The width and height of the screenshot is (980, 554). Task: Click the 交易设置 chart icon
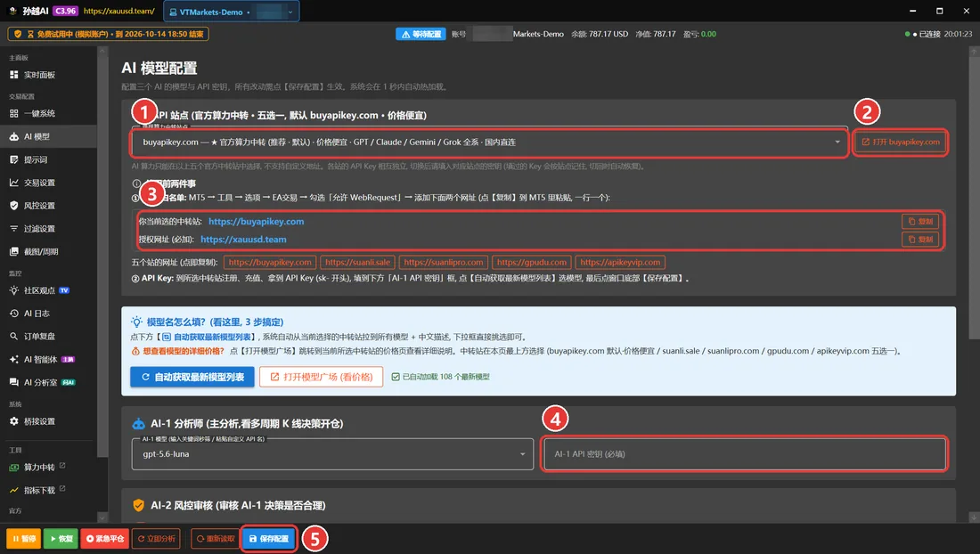13,183
